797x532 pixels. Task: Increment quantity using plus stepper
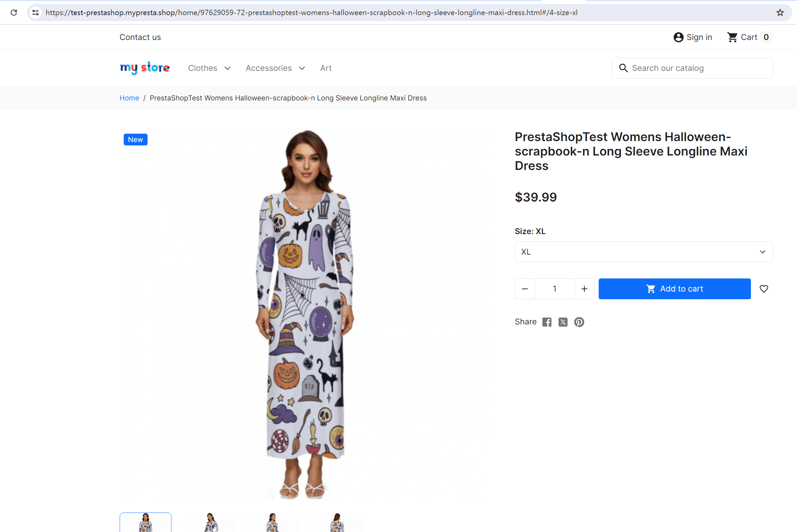[584, 289]
